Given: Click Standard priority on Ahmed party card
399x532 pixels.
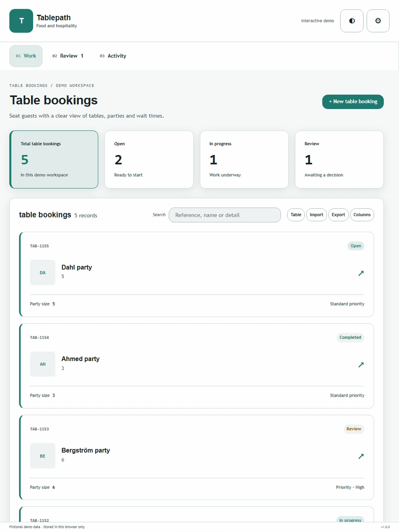Looking at the screenshot, I should click(347, 395).
